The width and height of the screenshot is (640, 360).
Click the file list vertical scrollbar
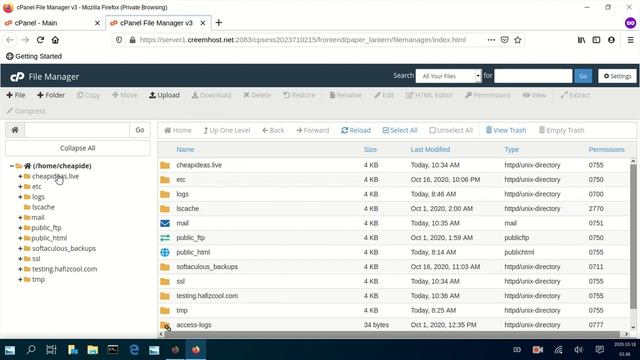pos(633,237)
